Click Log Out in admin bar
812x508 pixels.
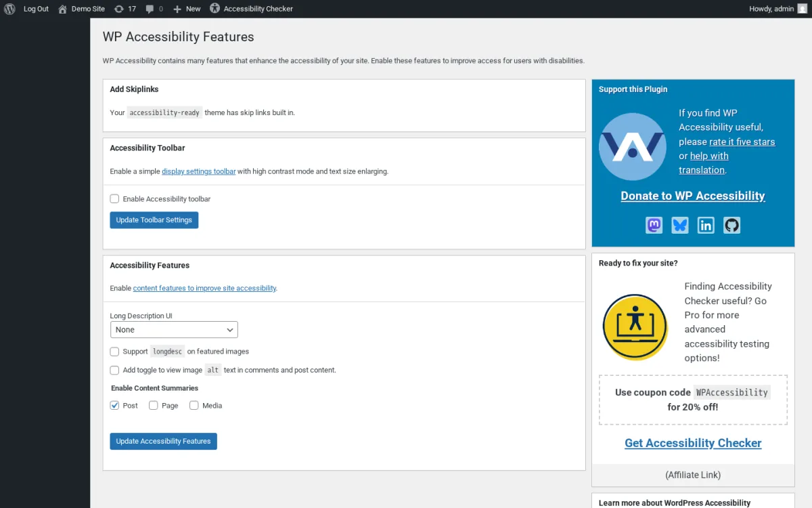[36, 9]
